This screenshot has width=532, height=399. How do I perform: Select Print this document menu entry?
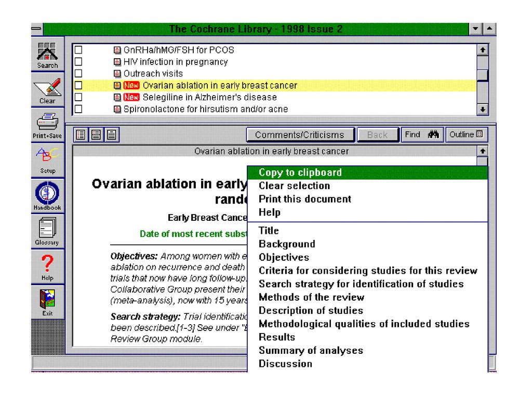[367, 199]
